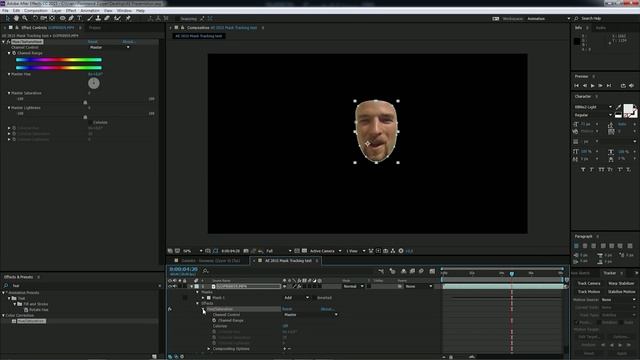Select the Pan Behind anchor tool
The height and width of the screenshot is (360, 640).
tap(52, 18)
